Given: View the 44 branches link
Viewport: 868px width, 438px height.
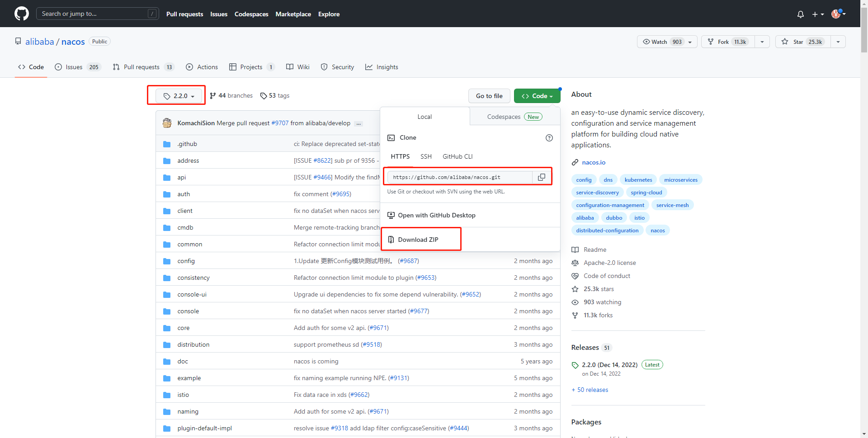Looking at the screenshot, I should pyautogui.click(x=231, y=96).
